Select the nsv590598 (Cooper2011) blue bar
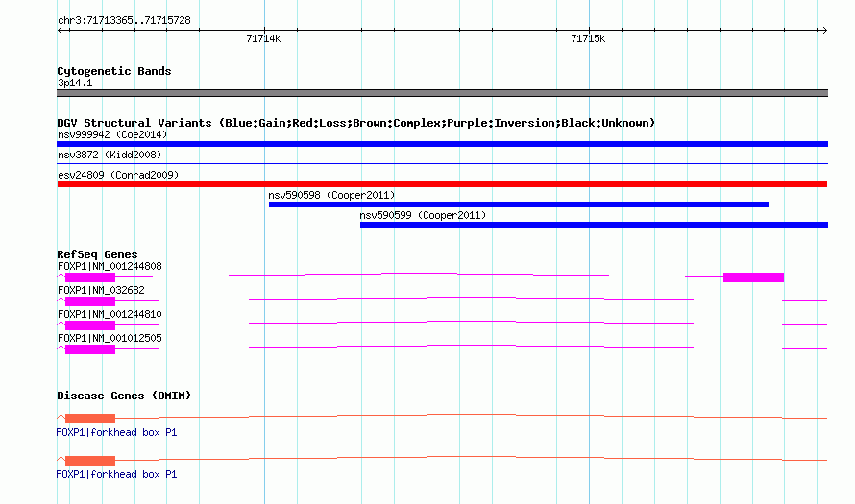The height and width of the screenshot is (504, 855). click(519, 204)
